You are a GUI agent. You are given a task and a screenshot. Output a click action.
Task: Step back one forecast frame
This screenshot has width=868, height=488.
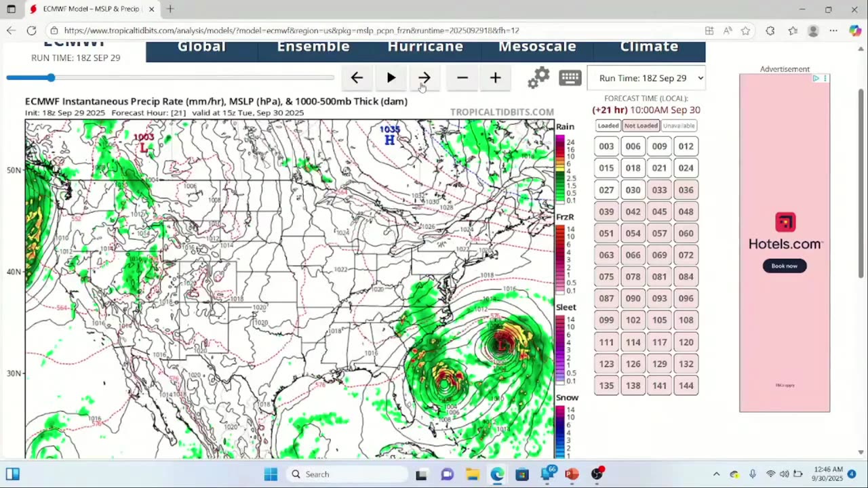(357, 78)
